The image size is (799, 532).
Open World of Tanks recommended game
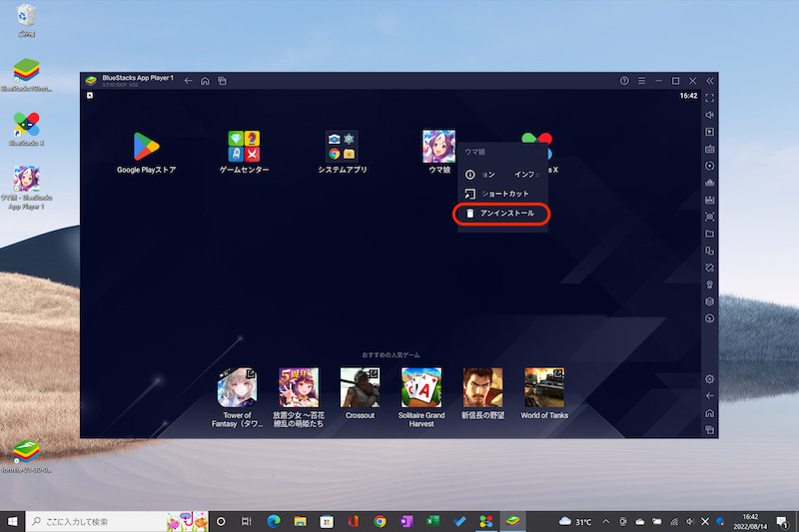click(544, 387)
